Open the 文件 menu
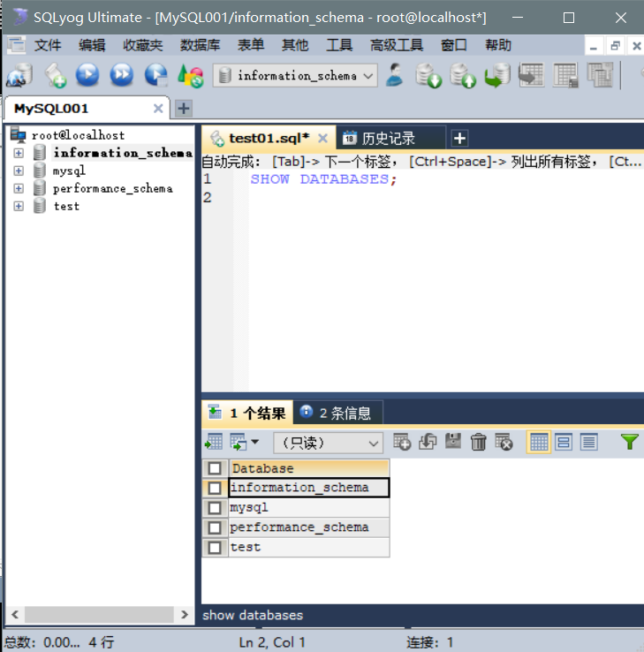This screenshot has width=644, height=652. 48,45
